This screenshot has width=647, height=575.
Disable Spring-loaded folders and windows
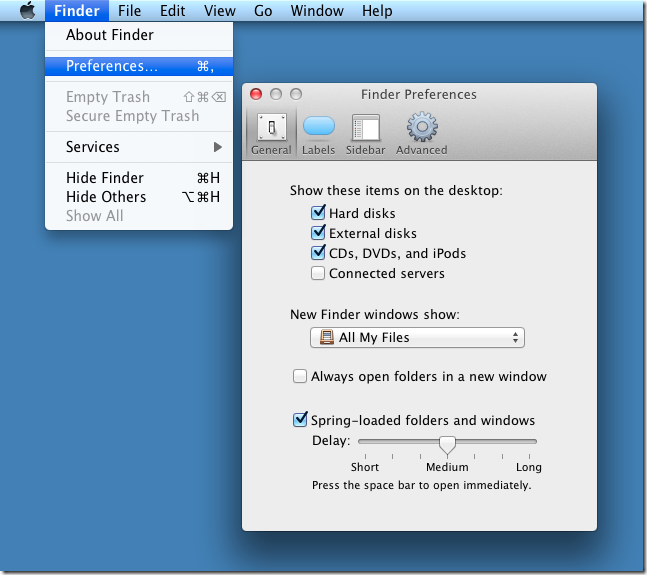(x=300, y=420)
